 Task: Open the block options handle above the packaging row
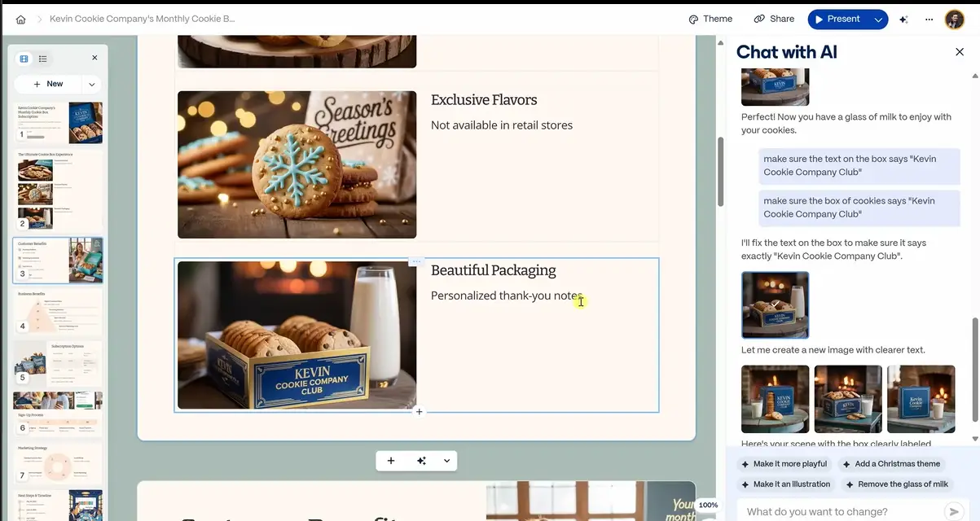tap(416, 261)
